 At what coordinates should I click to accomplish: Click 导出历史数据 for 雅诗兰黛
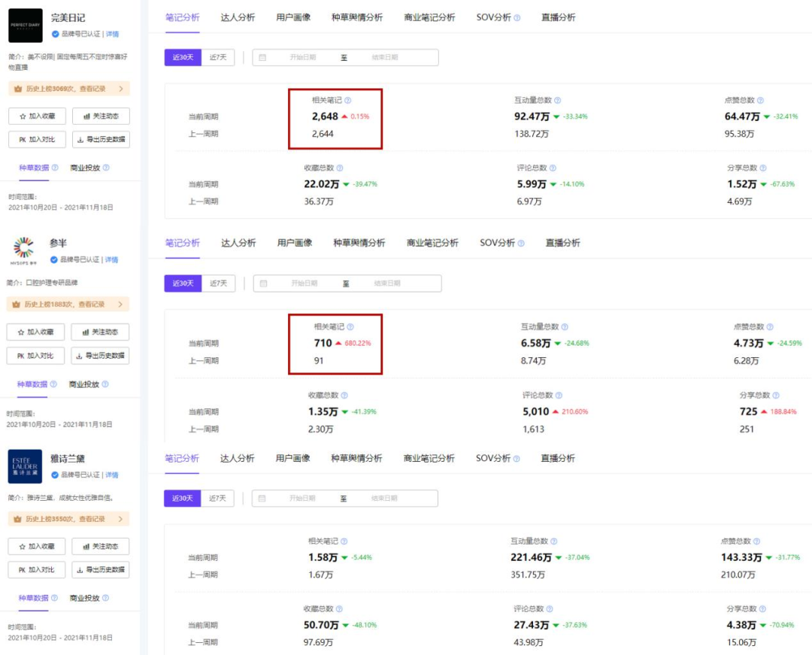point(101,569)
